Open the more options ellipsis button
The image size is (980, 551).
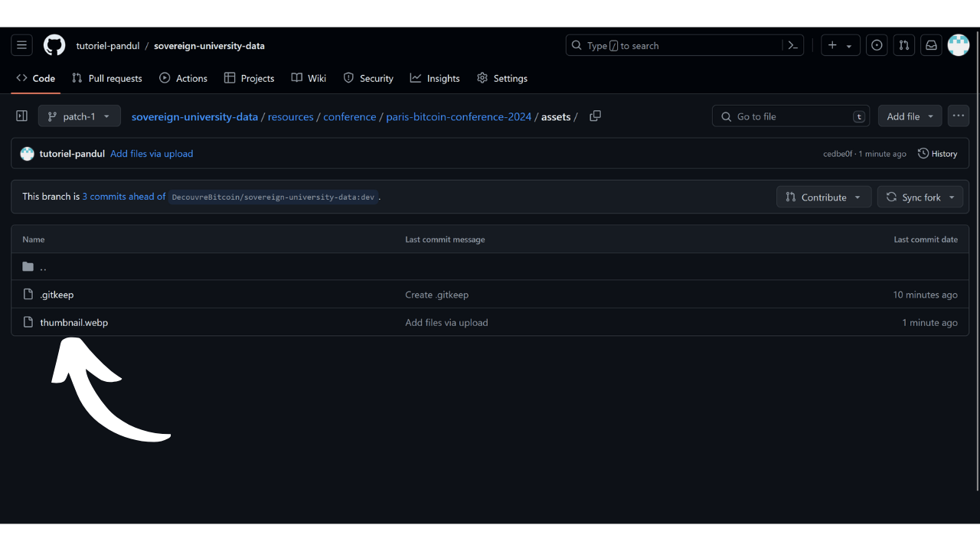[959, 116]
